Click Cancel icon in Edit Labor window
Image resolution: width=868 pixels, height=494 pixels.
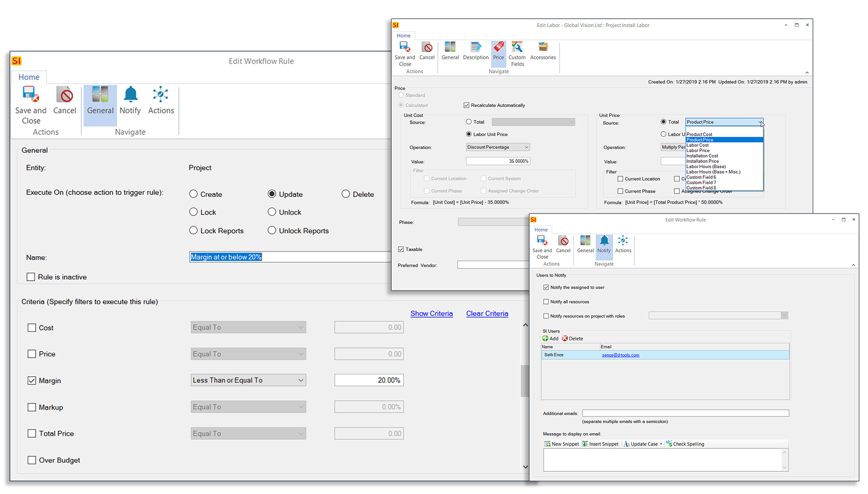pos(427,51)
